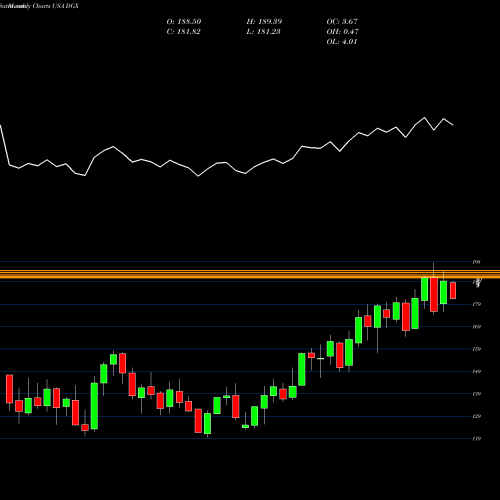
Task: Click the final point of the white line chart
Action: [453, 125]
